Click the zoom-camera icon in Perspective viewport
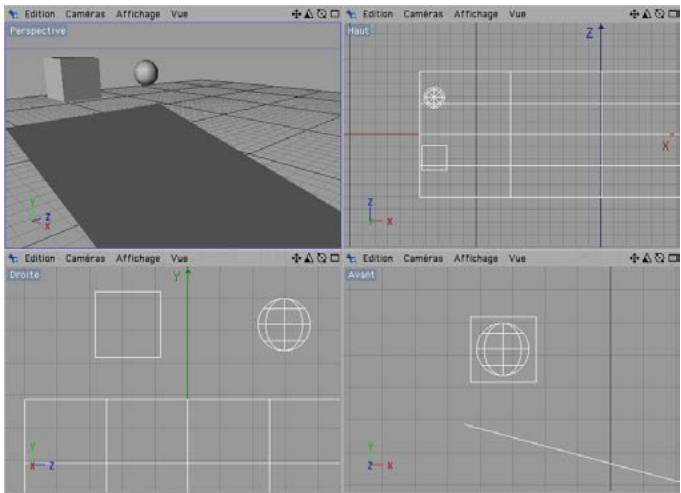The width and height of the screenshot is (681, 493). (309, 14)
